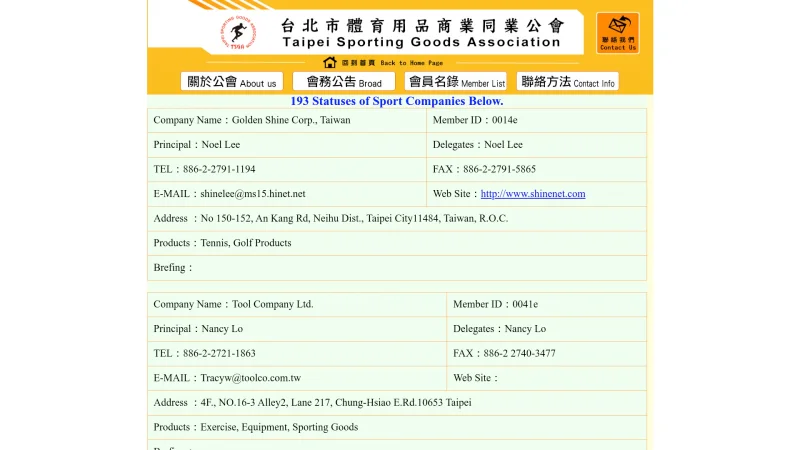Click the home icon beside Back to Home Page
The image size is (800, 450).
click(x=330, y=62)
